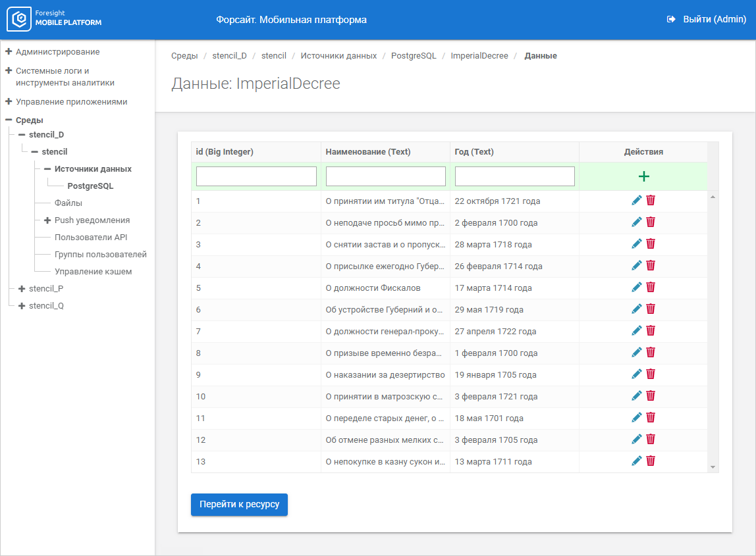This screenshot has width=756, height=556.
Task: Click the Перейти к ресурсу button
Action: click(x=239, y=505)
